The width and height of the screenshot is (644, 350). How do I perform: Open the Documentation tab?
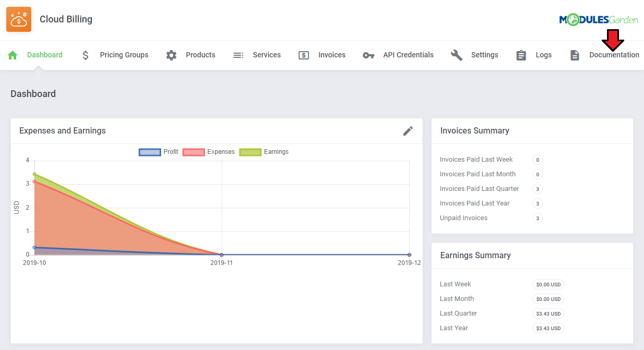(614, 55)
